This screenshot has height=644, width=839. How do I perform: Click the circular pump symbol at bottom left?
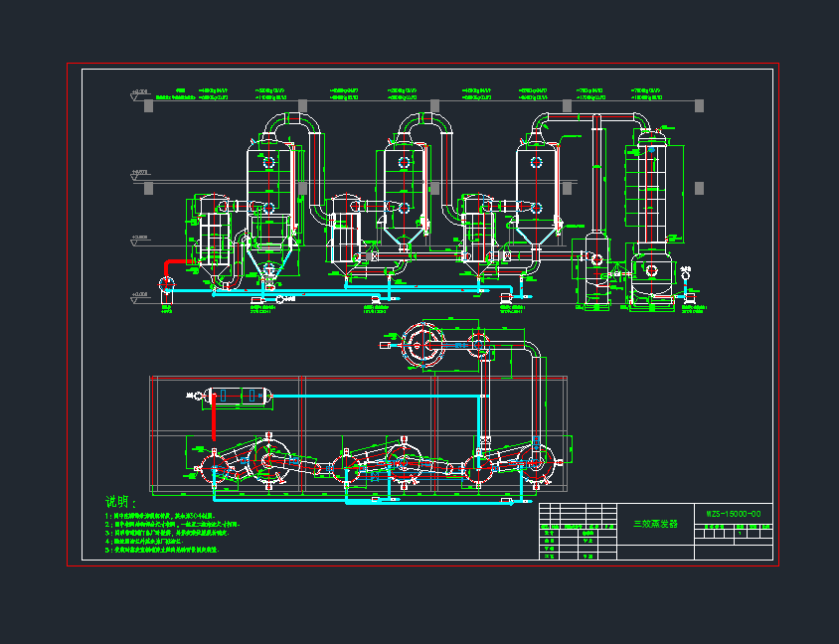pos(166,282)
